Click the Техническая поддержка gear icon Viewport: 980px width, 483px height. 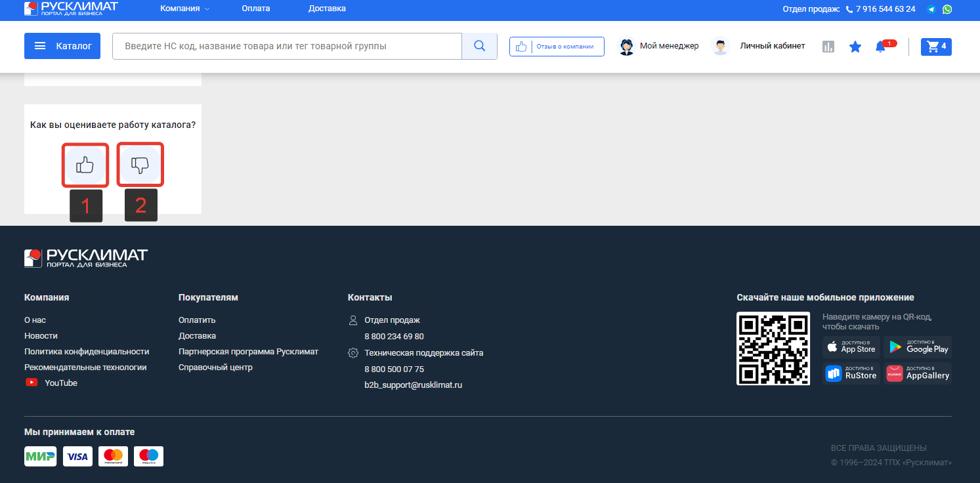(353, 353)
